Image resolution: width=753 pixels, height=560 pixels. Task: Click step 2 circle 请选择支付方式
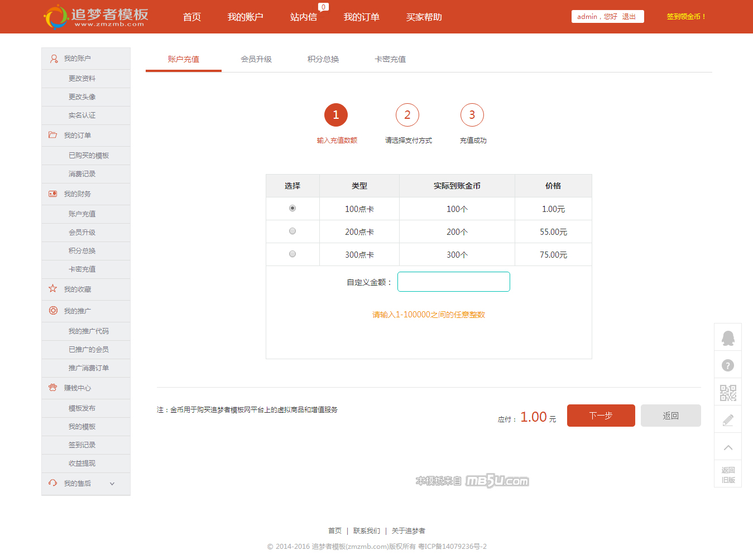point(407,115)
